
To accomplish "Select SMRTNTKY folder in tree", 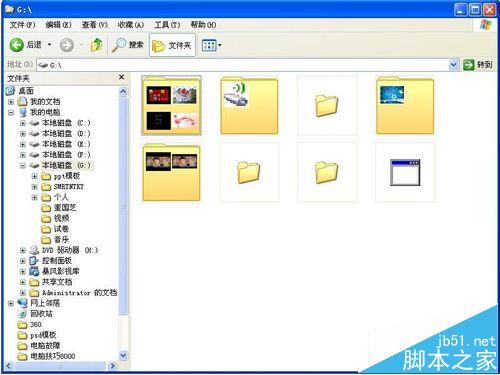I will 69,187.
